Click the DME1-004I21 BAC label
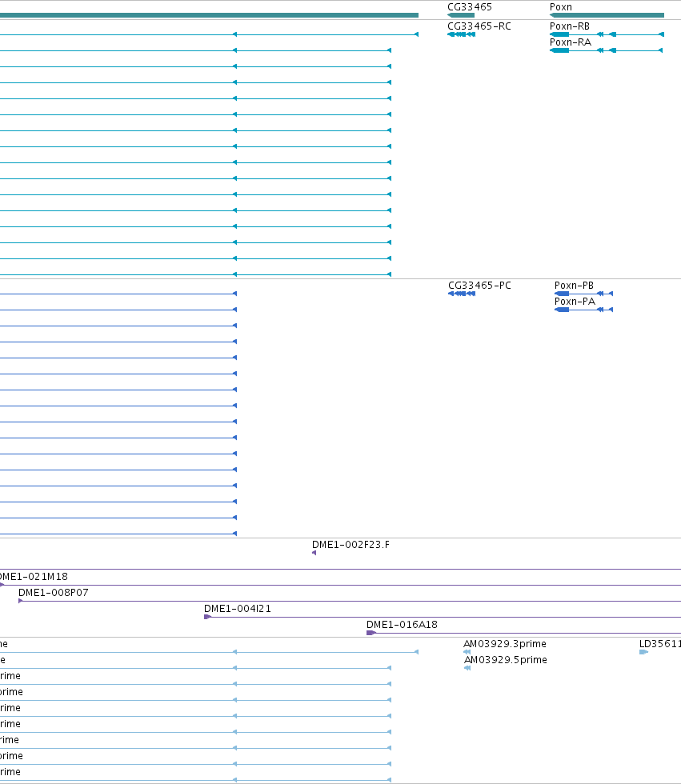 pyautogui.click(x=238, y=609)
